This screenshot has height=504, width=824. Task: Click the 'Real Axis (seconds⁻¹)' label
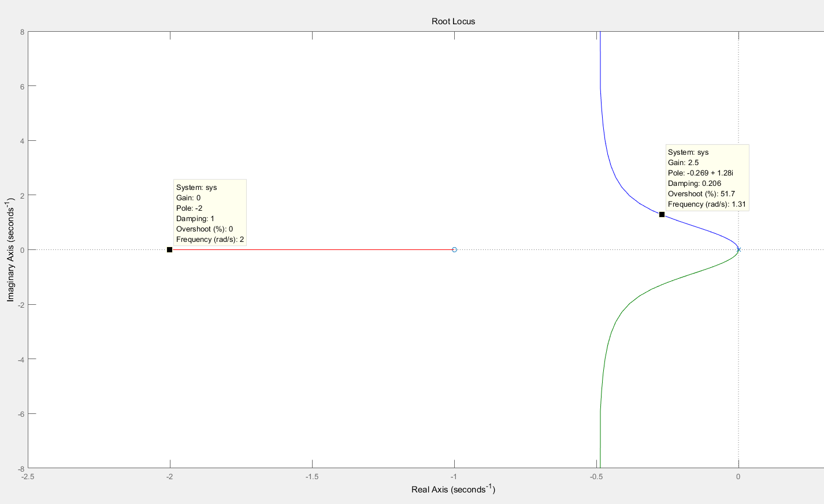[x=453, y=489]
